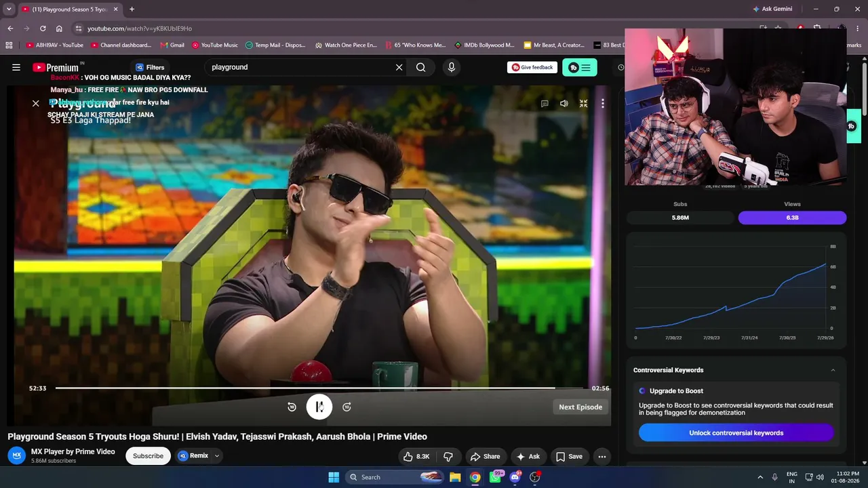Toggle subtitles in the video player
The width and height of the screenshot is (868, 488).
coord(545,104)
